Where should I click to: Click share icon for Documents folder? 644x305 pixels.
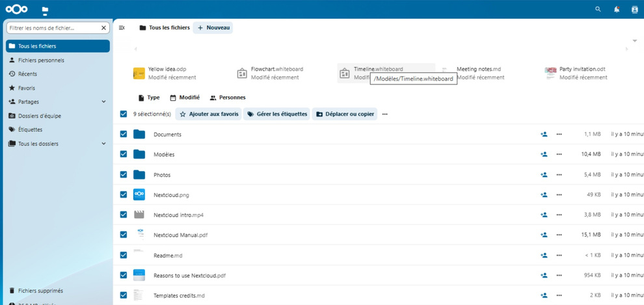[x=544, y=134]
